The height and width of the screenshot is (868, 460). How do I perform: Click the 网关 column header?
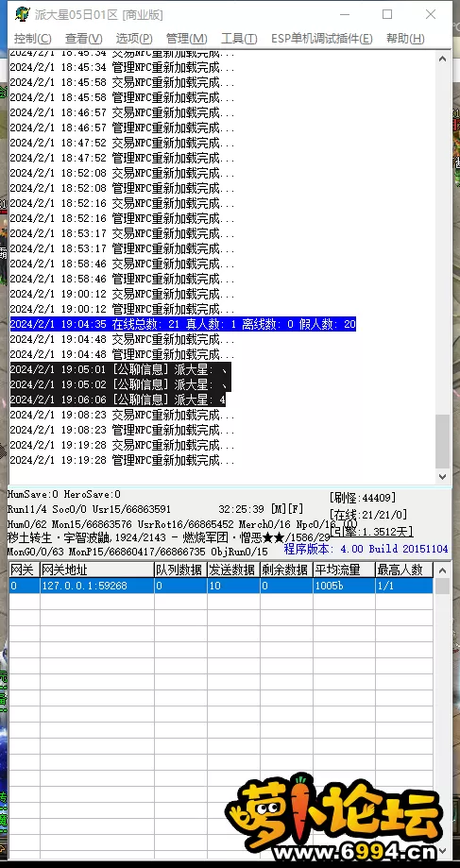coord(24,570)
